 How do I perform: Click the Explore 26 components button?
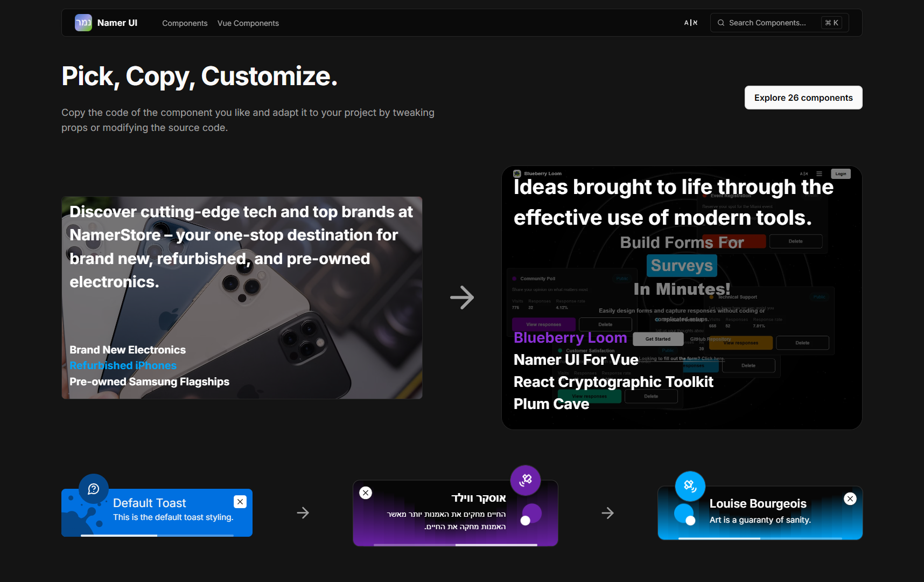pos(803,98)
